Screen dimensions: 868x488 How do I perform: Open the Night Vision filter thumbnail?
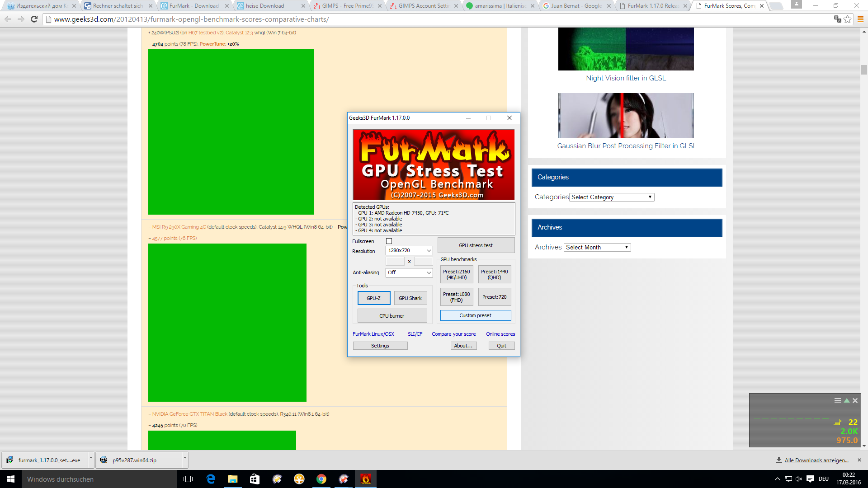click(626, 49)
